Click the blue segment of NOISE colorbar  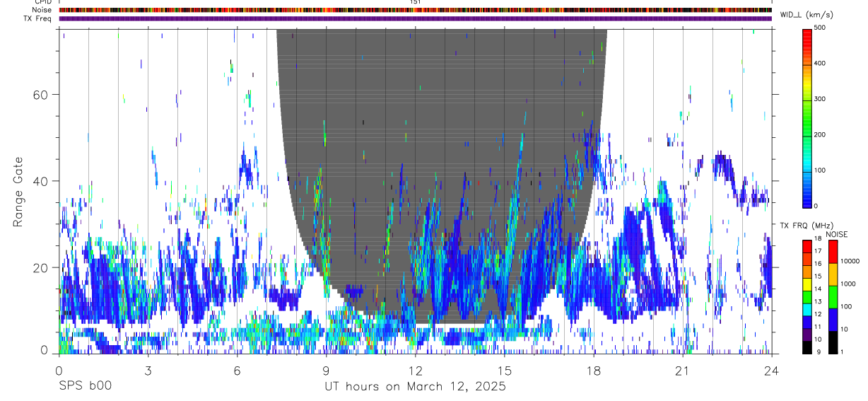[x=833, y=320]
